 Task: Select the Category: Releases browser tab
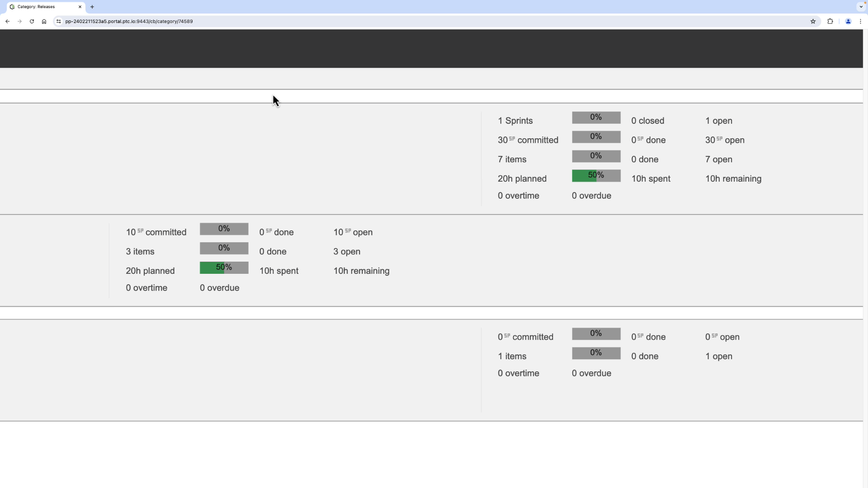point(45,7)
